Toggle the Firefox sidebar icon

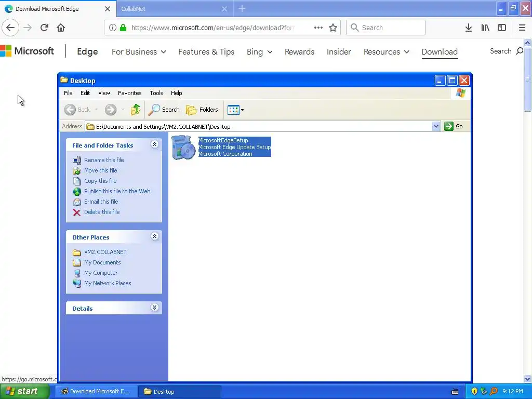tap(502, 28)
